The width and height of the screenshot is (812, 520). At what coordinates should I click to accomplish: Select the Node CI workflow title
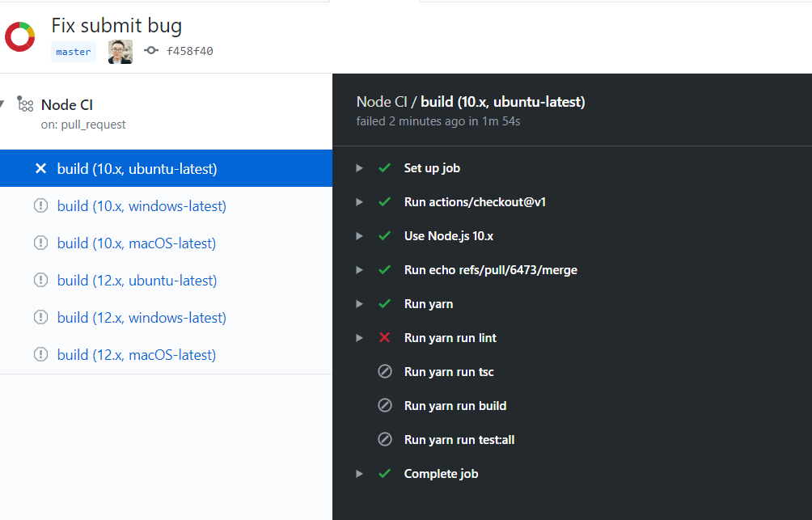coord(67,104)
